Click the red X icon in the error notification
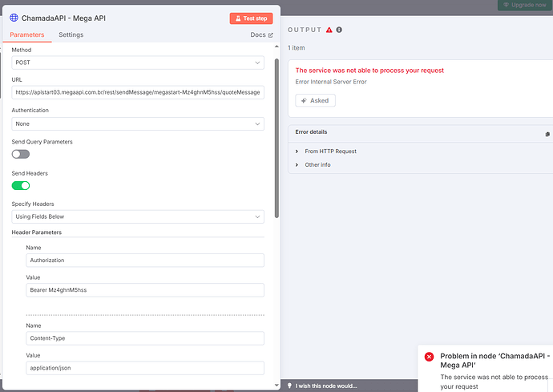553x392 pixels. (430, 357)
